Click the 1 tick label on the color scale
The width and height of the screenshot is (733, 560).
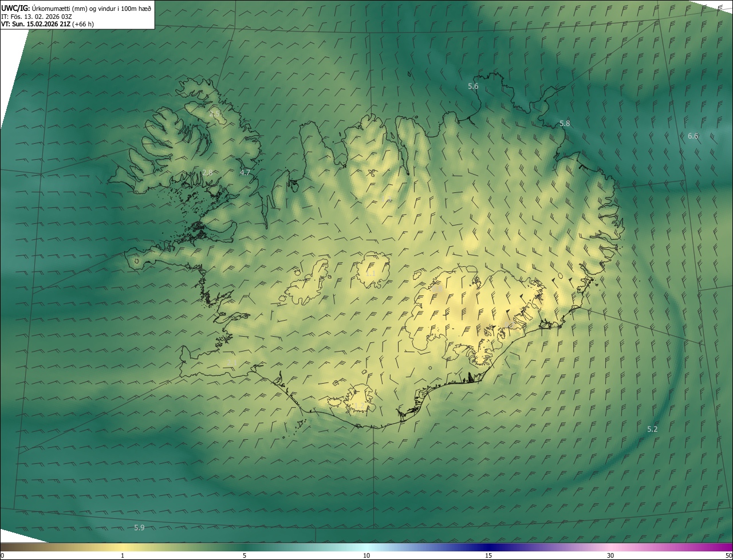point(123,556)
